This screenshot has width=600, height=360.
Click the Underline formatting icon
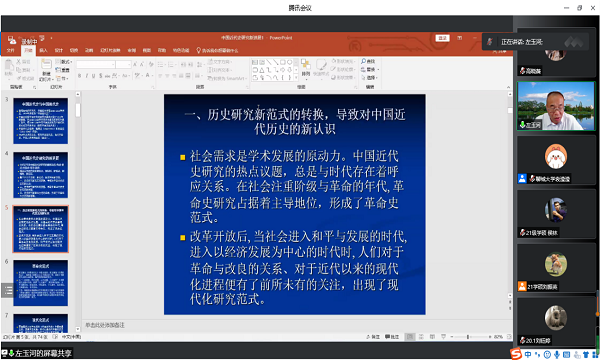click(93, 76)
